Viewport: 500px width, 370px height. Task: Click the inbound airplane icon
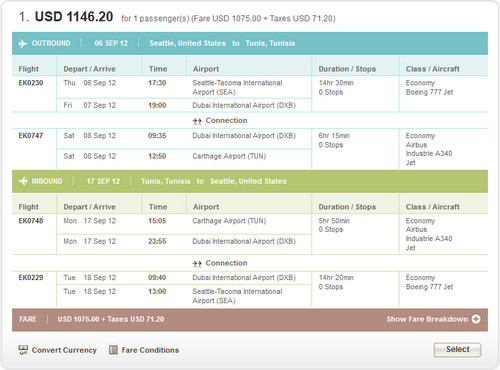(23, 181)
